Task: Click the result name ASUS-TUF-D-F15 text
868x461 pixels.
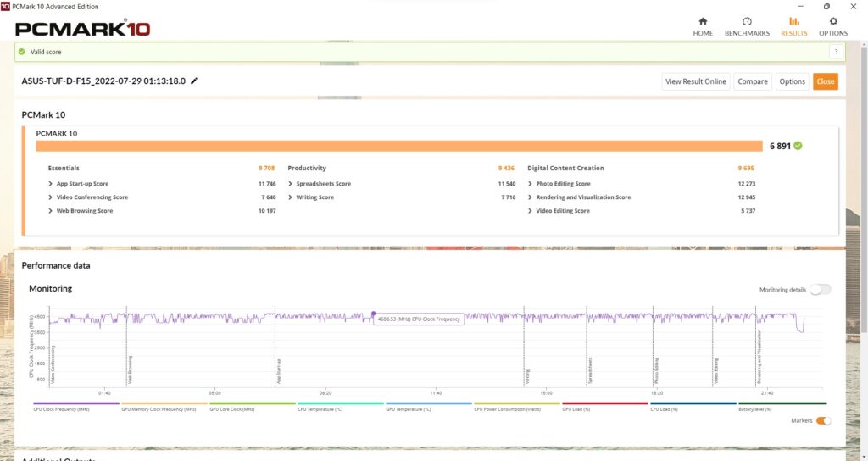Action: [x=103, y=81]
